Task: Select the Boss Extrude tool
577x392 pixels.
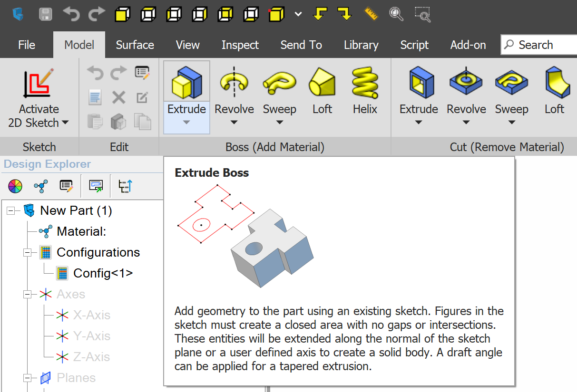Action: 186,88
